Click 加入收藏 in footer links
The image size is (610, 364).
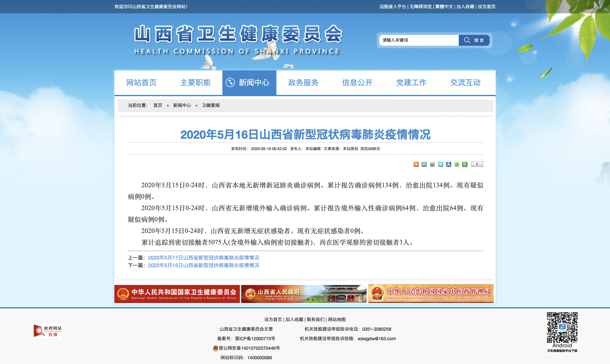tap(294, 320)
